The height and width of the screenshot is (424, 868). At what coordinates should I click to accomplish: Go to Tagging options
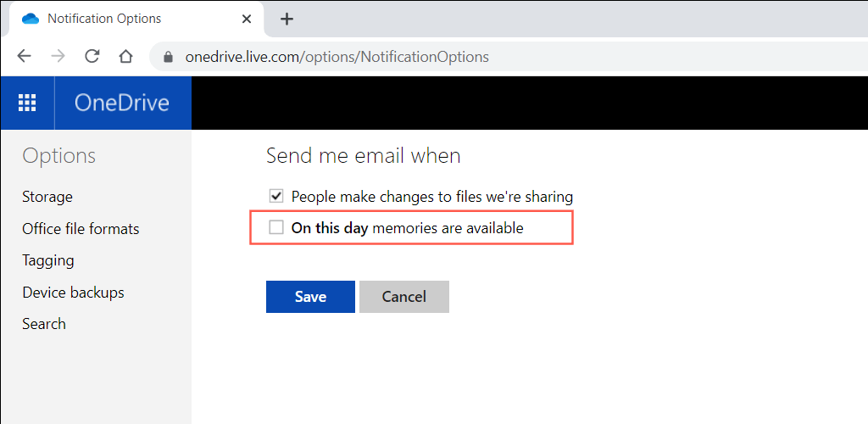tap(48, 260)
